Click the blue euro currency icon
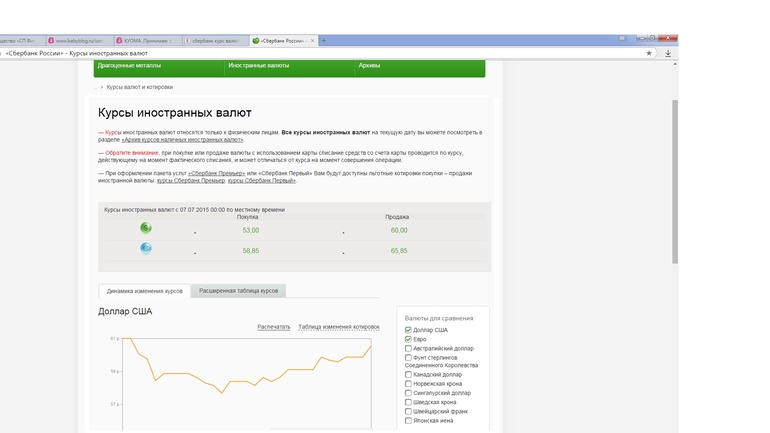This screenshot has width=770, height=433. point(146,249)
